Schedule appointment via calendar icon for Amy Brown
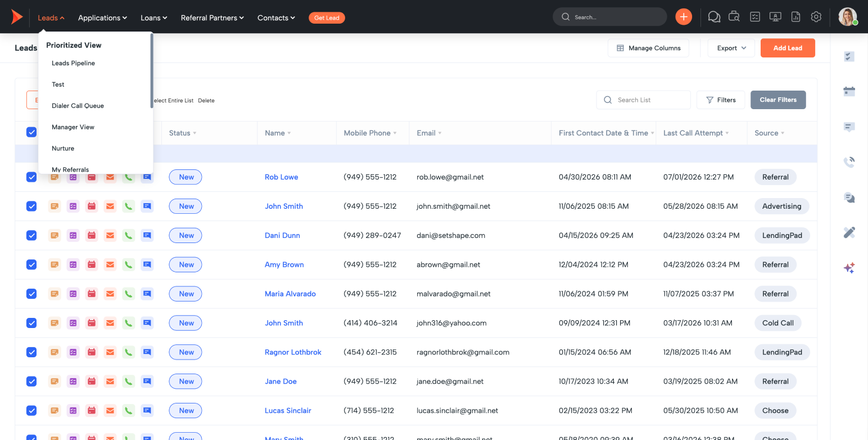Viewport: 868px width, 440px height. [92, 265]
